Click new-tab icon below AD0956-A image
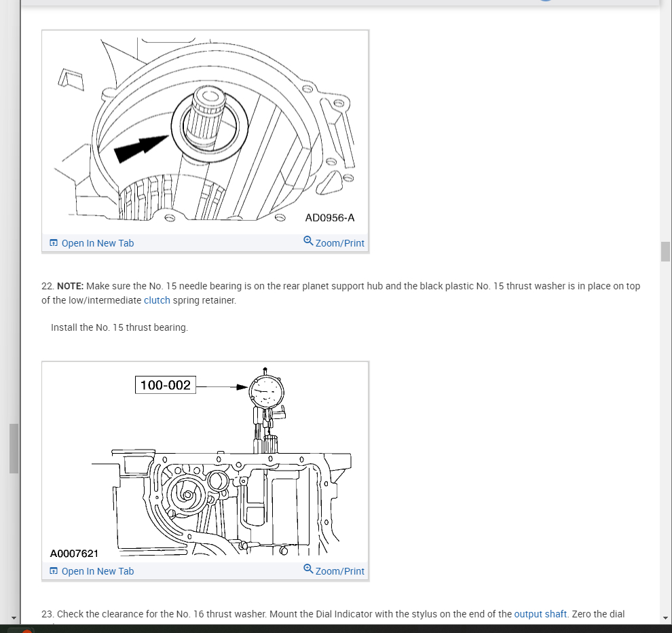Viewport: 672px width, 633px height. coord(54,242)
